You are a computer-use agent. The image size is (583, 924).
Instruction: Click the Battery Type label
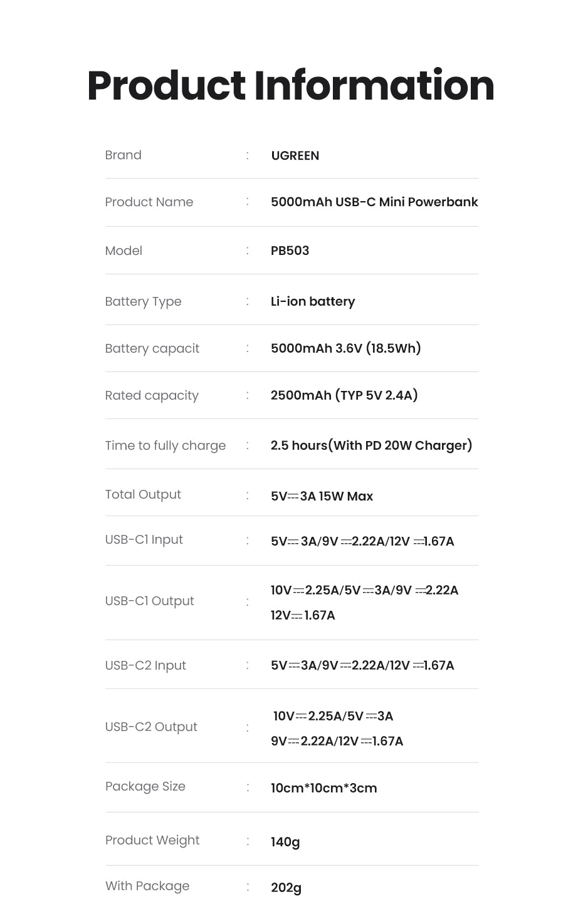coord(143,301)
